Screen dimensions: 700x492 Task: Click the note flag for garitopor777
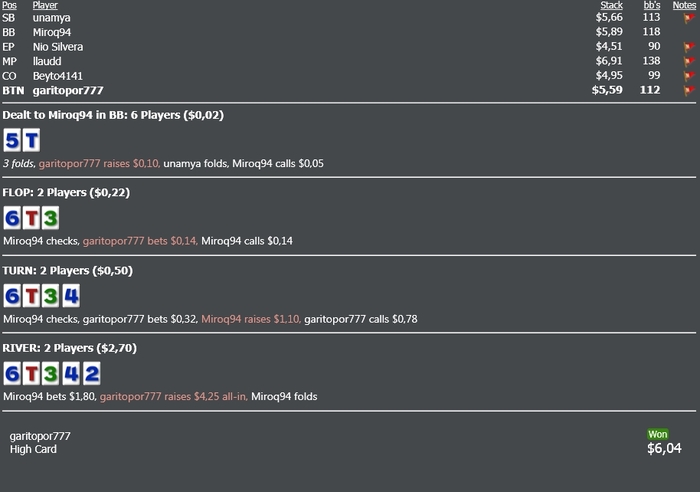[689, 90]
